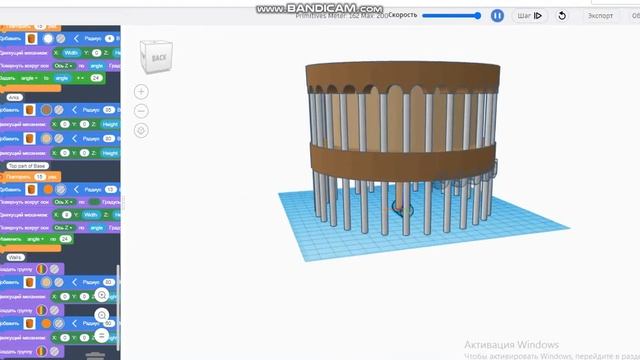Edit the Радиус value 60

click(x=109, y=323)
